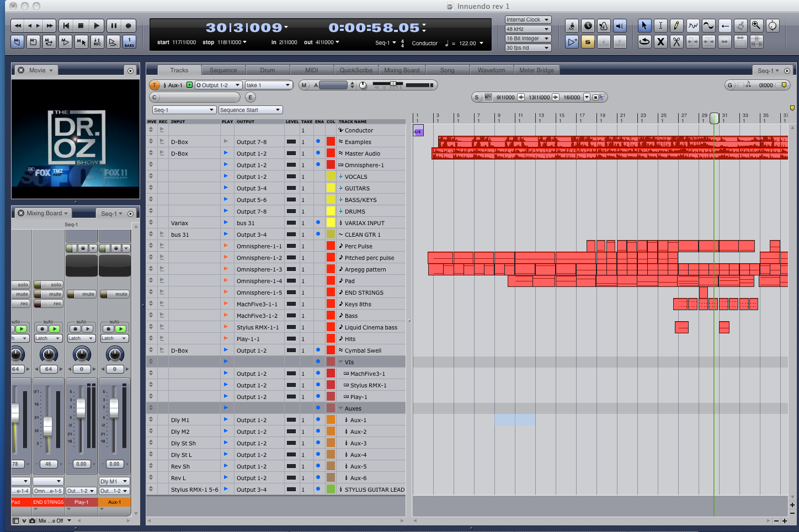Switch to the MIDI tab
This screenshot has height=532, width=799.
click(x=312, y=70)
